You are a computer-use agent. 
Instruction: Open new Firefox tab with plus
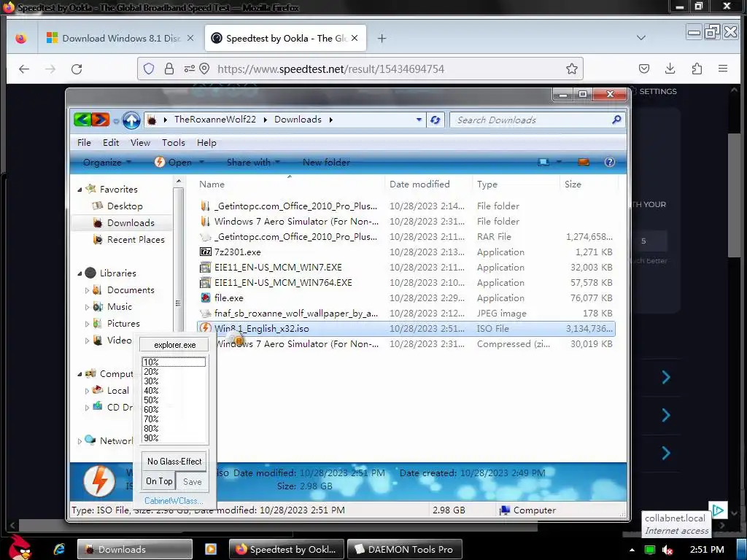(382, 38)
